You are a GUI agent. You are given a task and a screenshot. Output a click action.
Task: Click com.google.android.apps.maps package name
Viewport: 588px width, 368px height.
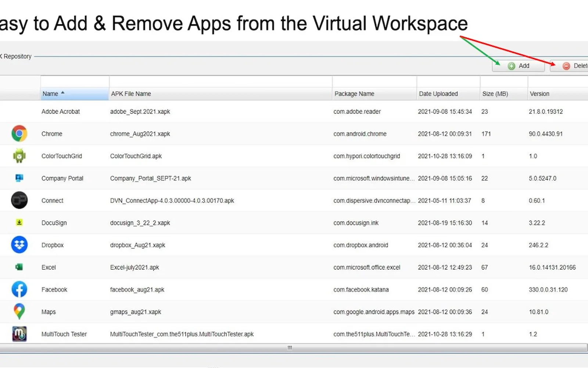(374, 312)
